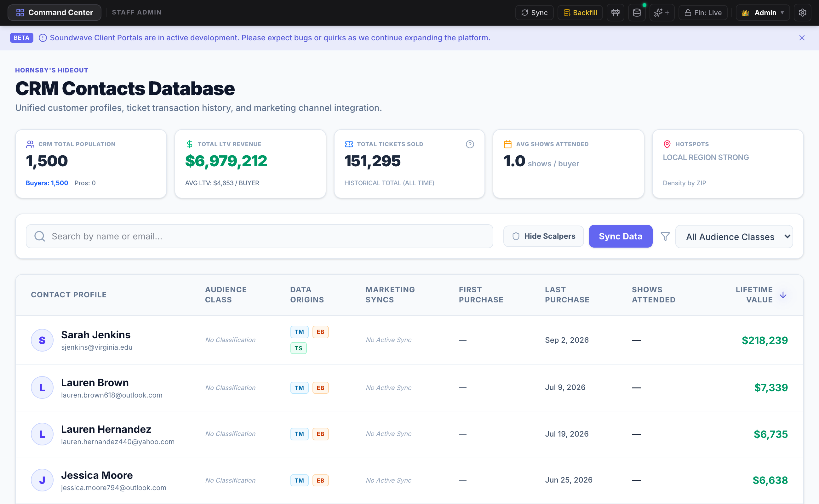This screenshot has height=504, width=819.
Task: Click lauren.hernandez440@yahoo.com email
Action: pos(118,442)
